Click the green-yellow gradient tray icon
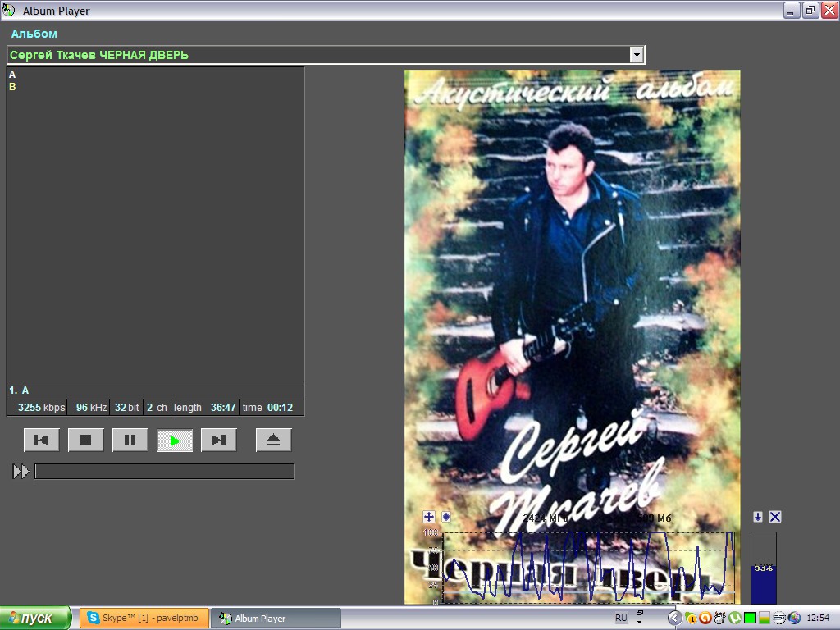The image size is (840, 630). pyautogui.click(x=765, y=619)
